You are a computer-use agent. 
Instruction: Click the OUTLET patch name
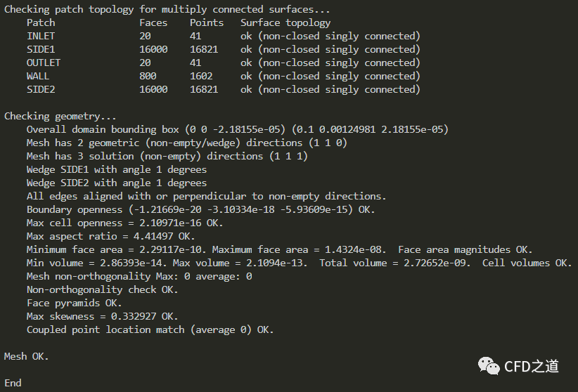click(x=44, y=63)
